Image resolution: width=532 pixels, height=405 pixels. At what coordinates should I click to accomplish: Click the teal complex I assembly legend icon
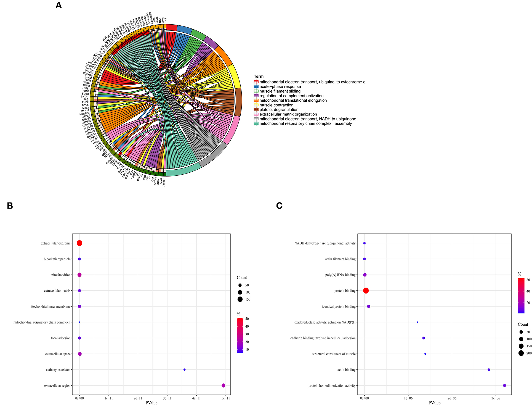tap(256, 123)
